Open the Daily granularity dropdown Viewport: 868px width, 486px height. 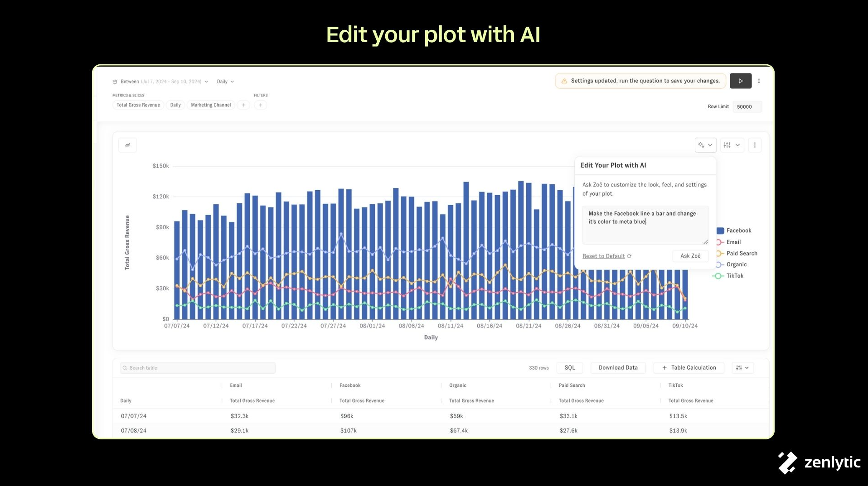click(x=225, y=82)
